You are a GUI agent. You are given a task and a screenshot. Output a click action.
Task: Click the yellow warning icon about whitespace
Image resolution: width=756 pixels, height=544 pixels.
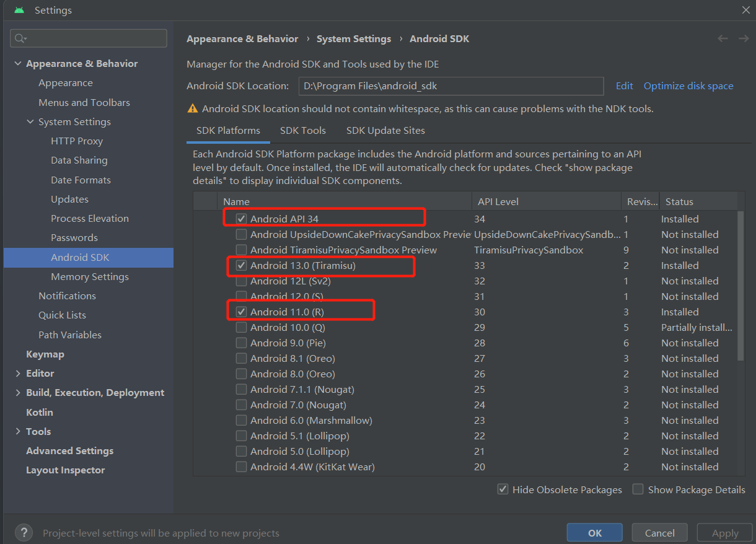[193, 108]
